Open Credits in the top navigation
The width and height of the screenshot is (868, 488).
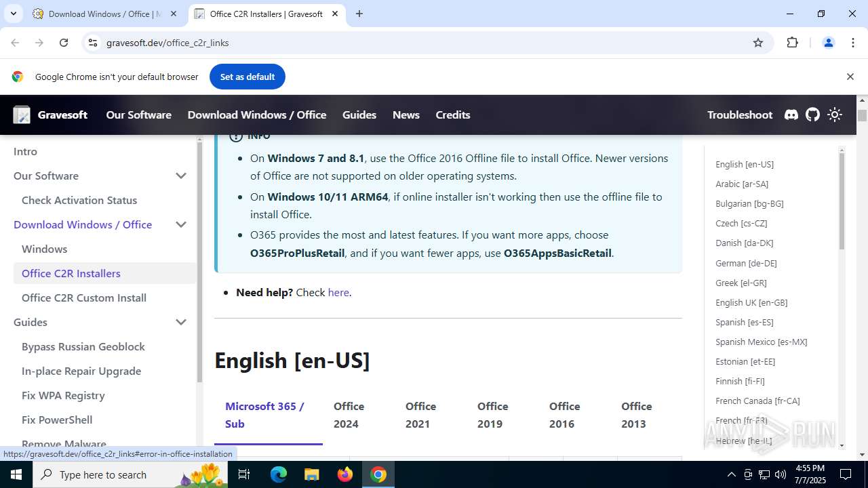coord(453,115)
